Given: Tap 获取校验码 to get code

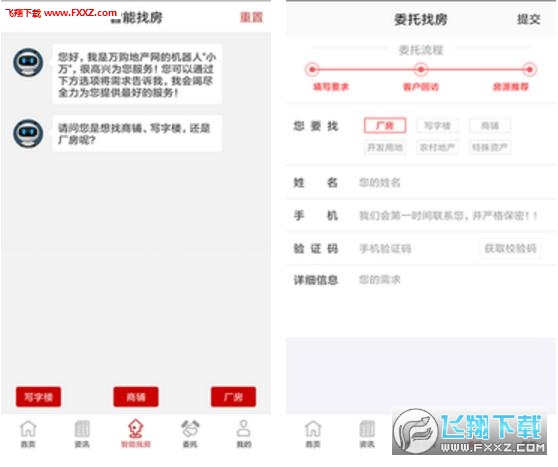Looking at the screenshot, I should pyautogui.click(x=511, y=248).
